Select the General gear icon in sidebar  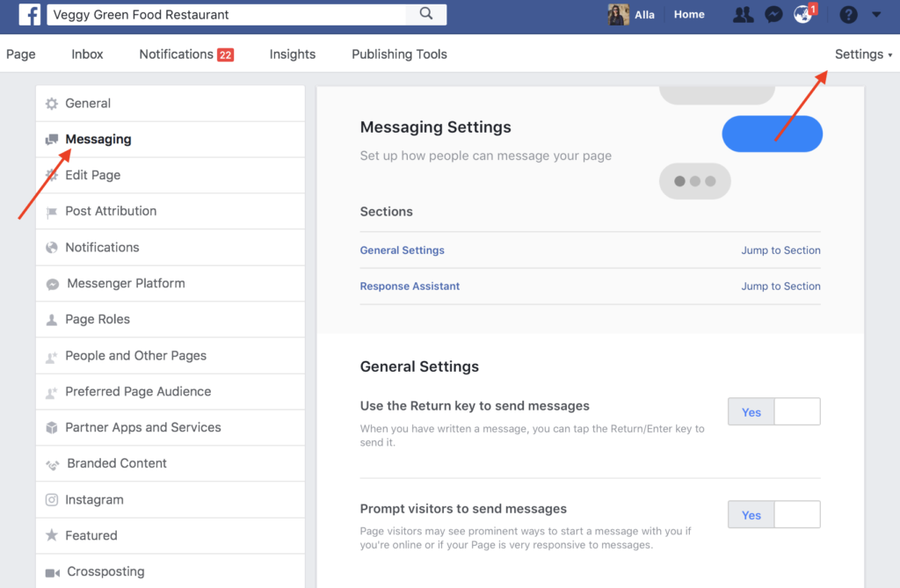(x=51, y=103)
